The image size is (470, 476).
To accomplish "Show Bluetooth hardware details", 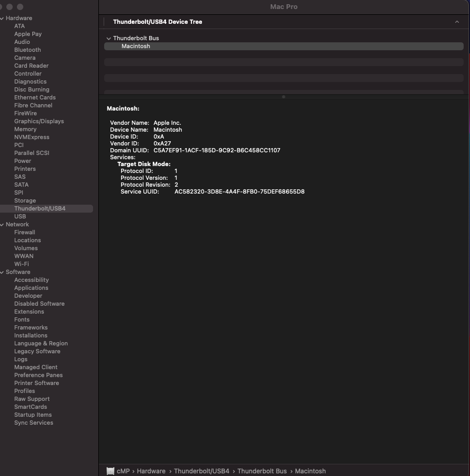I will pyautogui.click(x=27, y=50).
